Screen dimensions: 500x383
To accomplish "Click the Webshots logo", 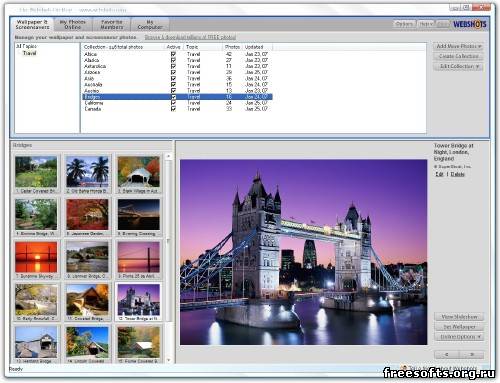I will click(470, 24).
